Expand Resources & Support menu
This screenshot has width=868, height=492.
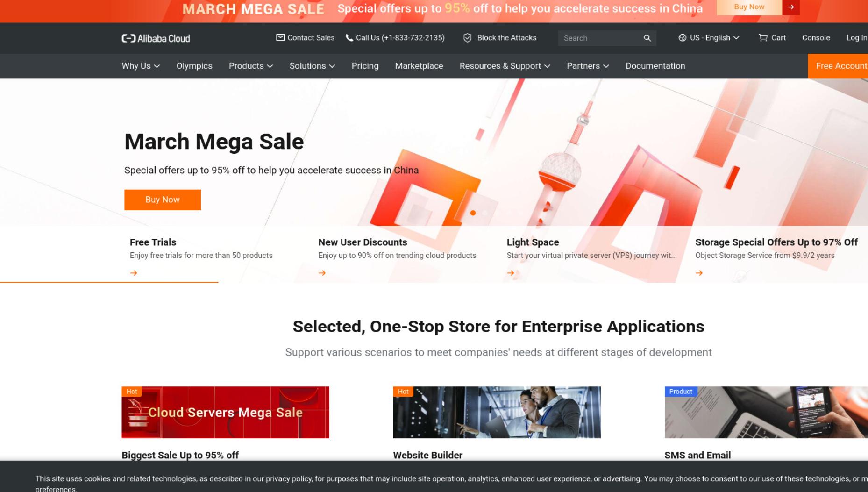pyautogui.click(x=505, y=66)
